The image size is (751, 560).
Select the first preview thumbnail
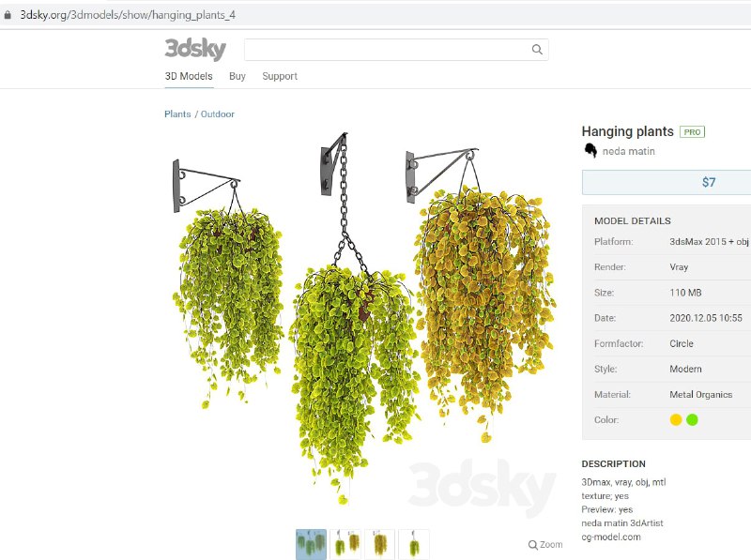tap(312, 544)
